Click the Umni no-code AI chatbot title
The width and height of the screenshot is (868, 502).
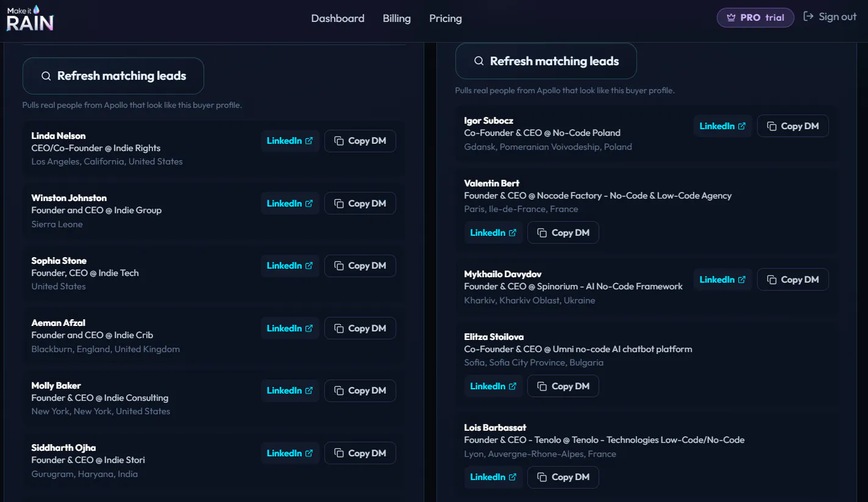coord(578,349)
